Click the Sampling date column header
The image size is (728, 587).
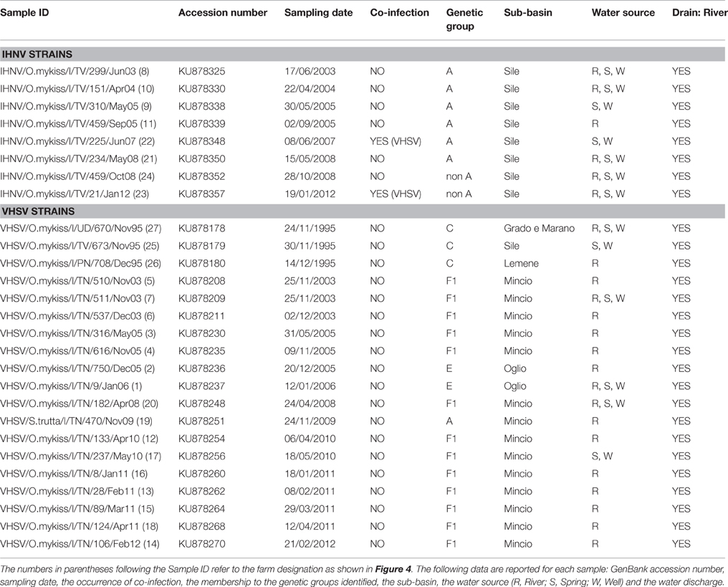click(x=318, y=13)
